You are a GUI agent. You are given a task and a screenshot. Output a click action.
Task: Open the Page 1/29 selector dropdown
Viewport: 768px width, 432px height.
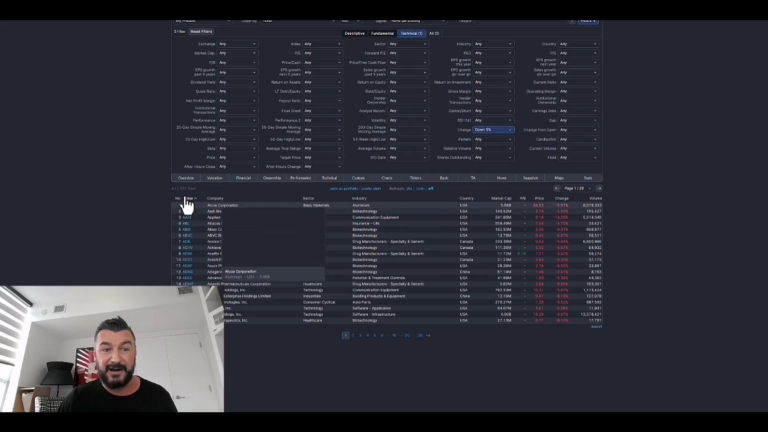pyautogui.click(x=576, y=188)
